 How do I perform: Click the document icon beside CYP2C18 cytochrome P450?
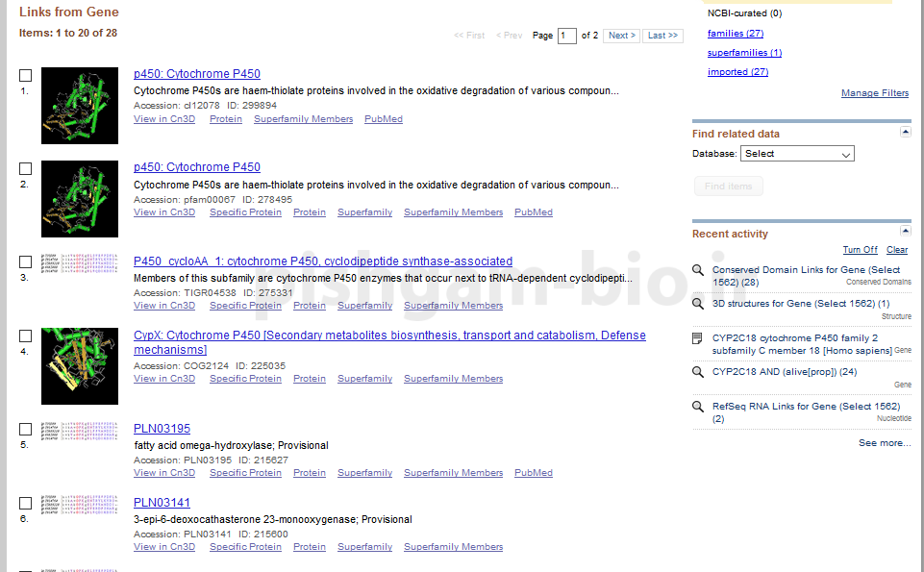[699, 338]
